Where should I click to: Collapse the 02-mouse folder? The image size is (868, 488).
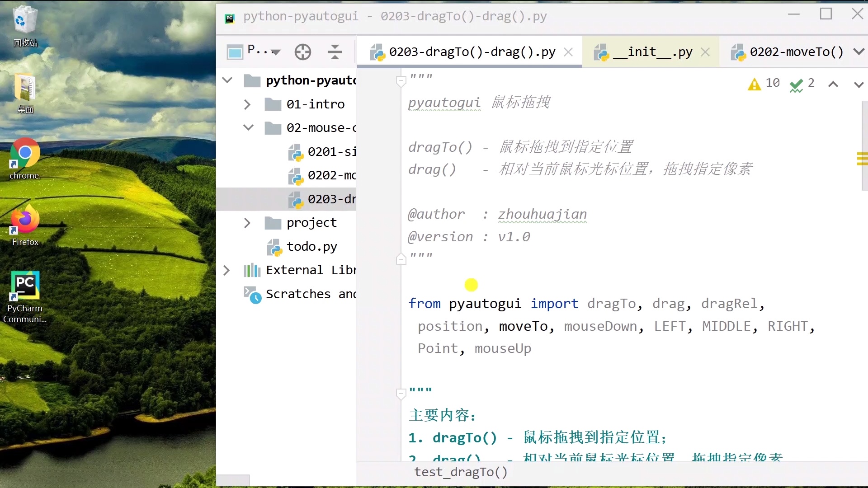(x=248, y=127)
